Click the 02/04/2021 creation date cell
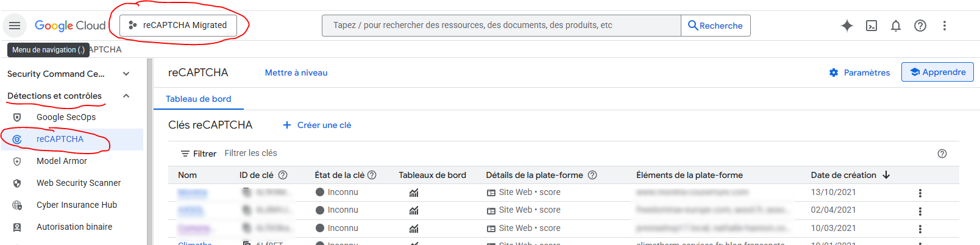Image resolution: width=980 pixels, height=245 pixels. tap(833, 210)
